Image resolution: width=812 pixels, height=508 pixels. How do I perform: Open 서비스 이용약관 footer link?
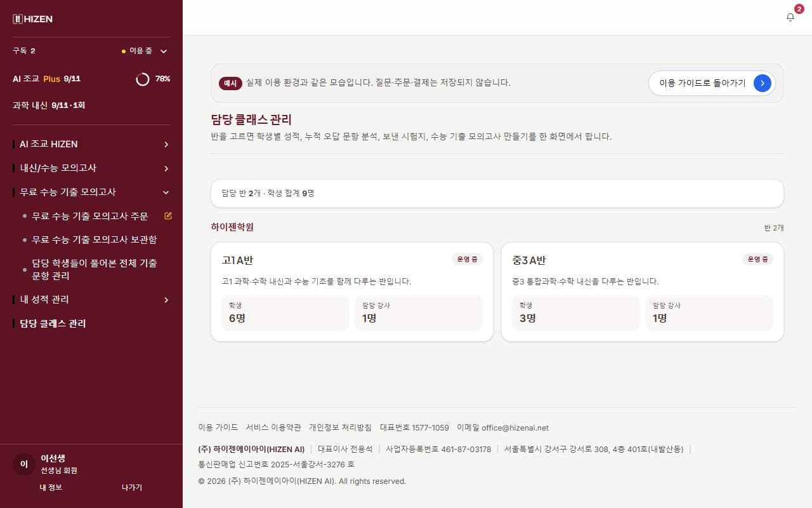(x=273, y=428)
